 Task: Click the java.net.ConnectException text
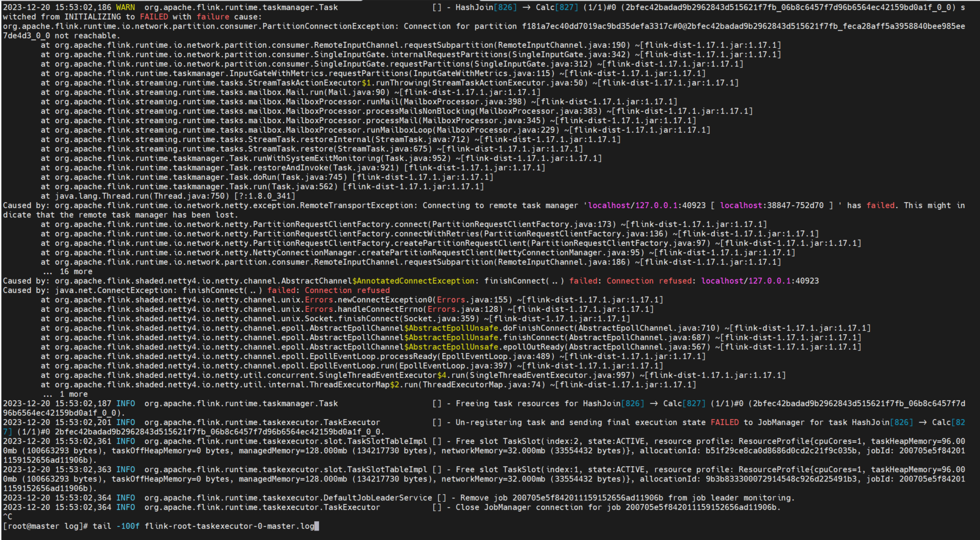pos(114,290)
